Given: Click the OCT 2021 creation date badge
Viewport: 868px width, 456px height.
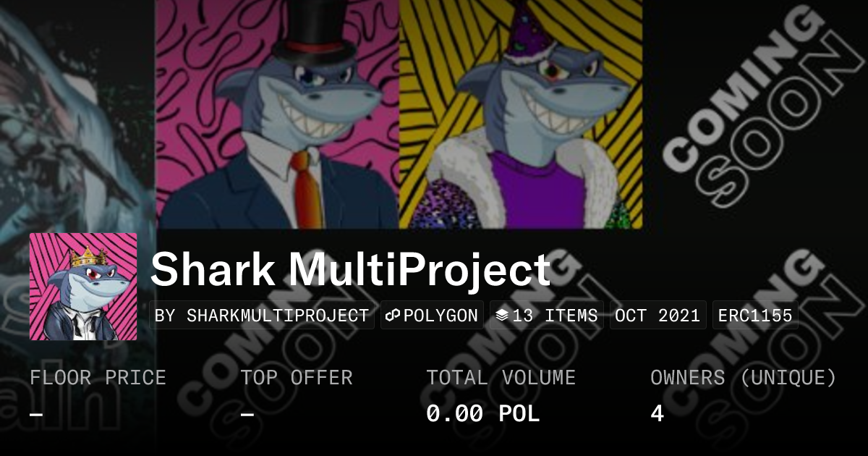Looking at the screenshot, I should [x=658, y=316].
